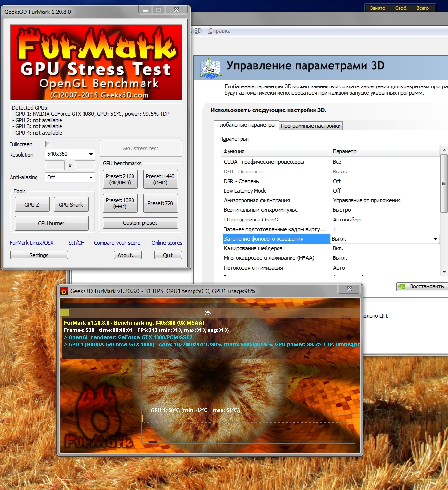Click the 3D settings icon beside Управление параметрами 3D
This screenshot has width=448, height=490.
click(210, 68)
